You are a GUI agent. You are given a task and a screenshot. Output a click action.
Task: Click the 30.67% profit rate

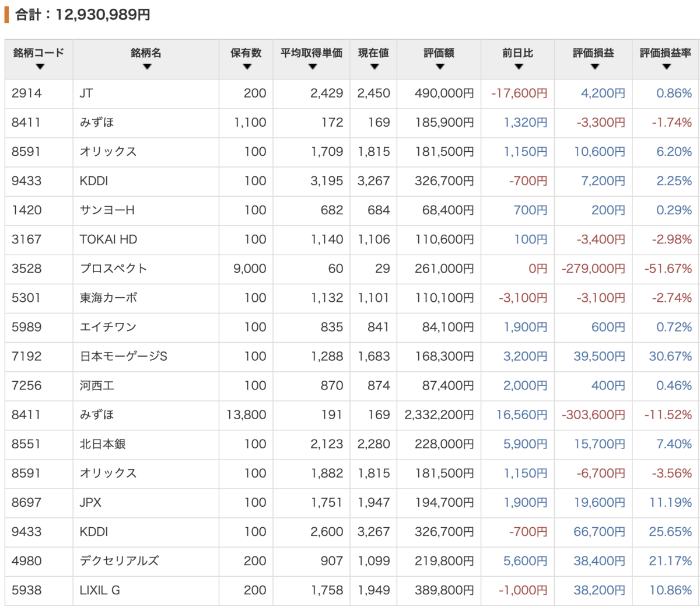[x=670, y=356]
